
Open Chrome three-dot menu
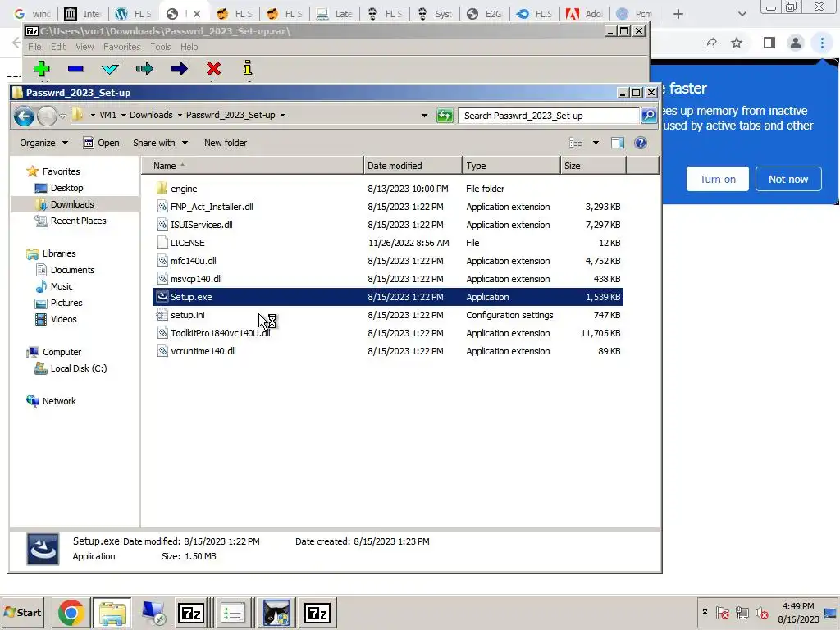822,43
